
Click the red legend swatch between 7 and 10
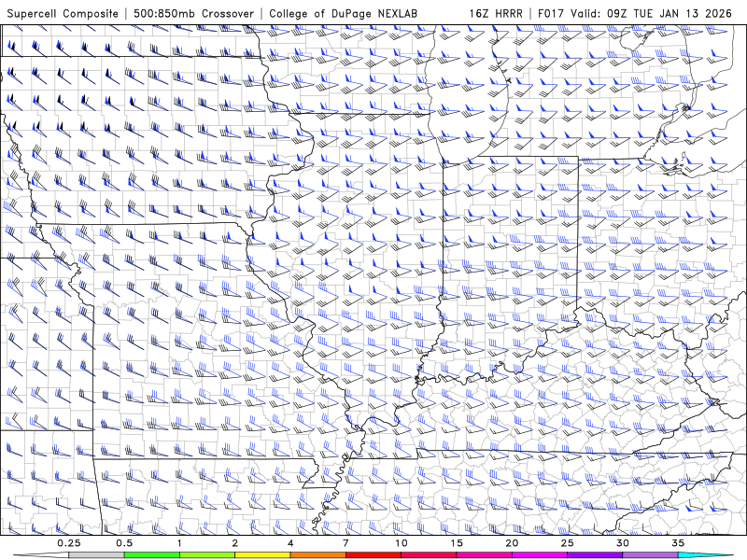(x=373, y=555)
